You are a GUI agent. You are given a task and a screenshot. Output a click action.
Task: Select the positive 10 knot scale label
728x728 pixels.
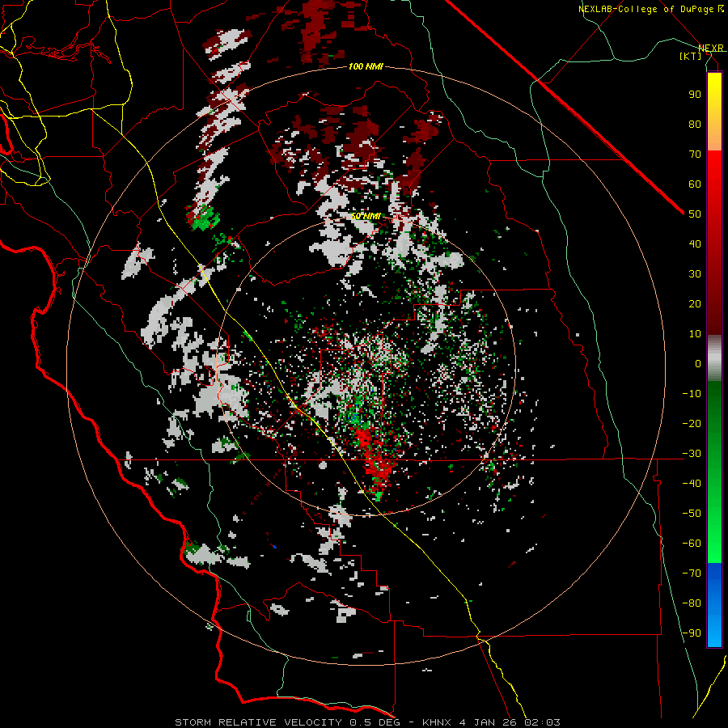click(x=695, y=334)
